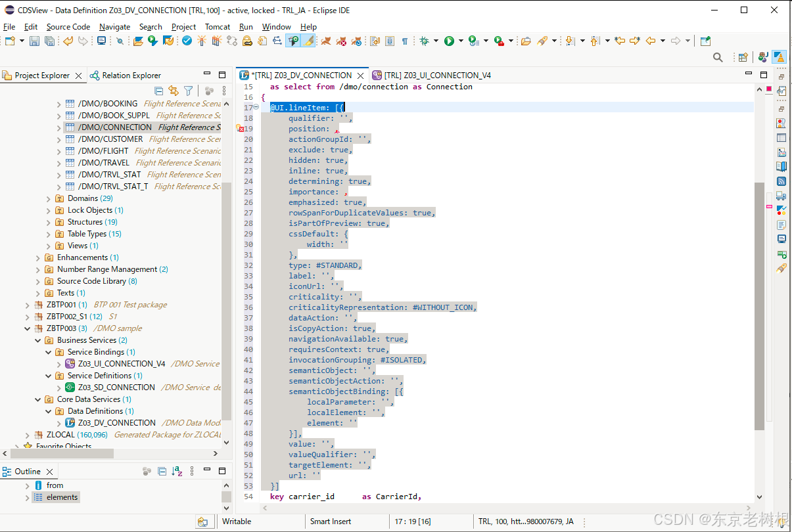Image resolution: width=792 pixels, height=532 pixels.
Task: Toggle Link with Editor in Project Explorer
Action: 174,89
